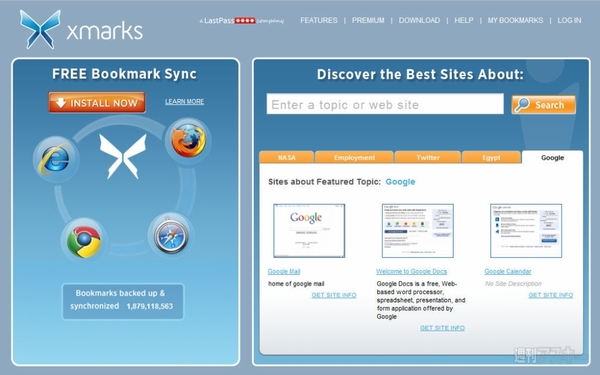This screenshot has height=375, width=600.
Task: Follow the LEARN MORE link
Action: (184, 101)
